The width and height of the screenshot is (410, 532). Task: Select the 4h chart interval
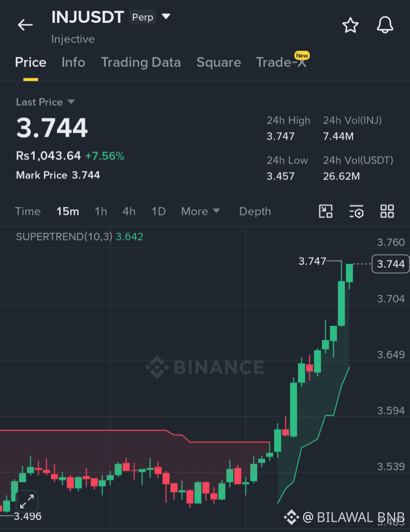click(x=129, y=211)
